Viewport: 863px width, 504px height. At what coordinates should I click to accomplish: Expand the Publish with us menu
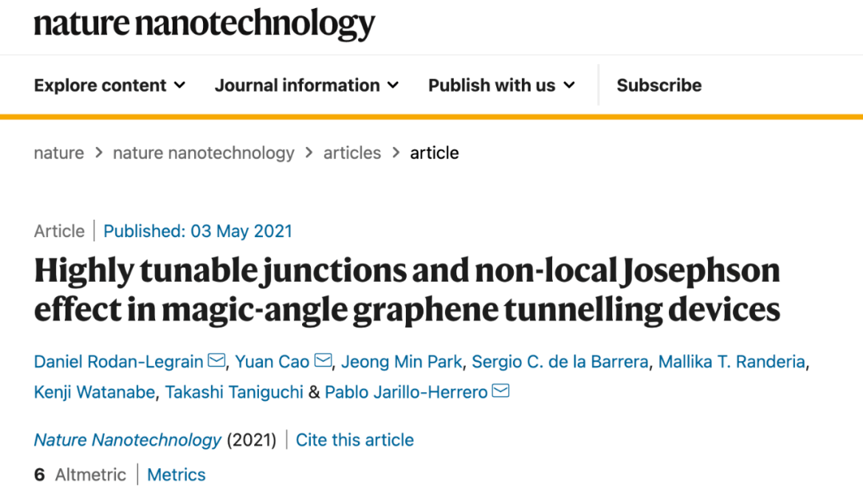coord(501,85)
